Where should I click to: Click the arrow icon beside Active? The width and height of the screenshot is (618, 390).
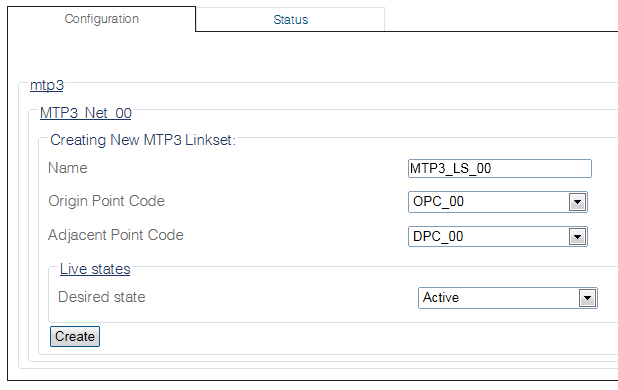coord(588,298)
